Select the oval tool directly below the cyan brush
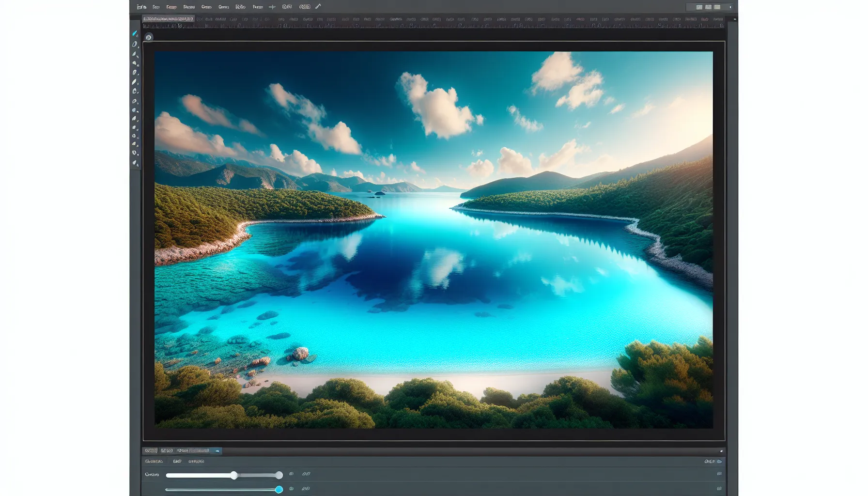 pos(135,44)
